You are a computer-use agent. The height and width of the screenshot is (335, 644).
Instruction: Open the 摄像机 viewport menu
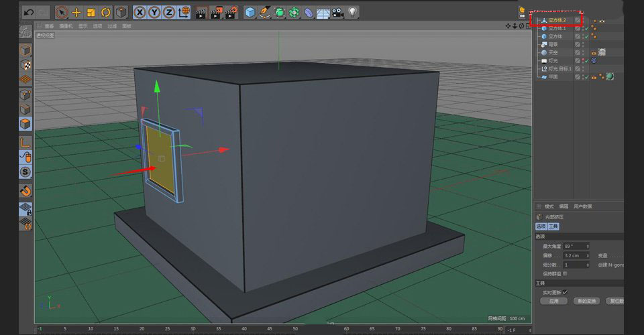(x=66, y=26)
